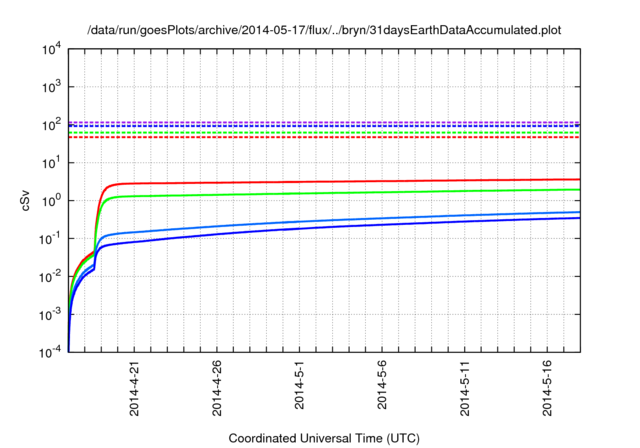This screenshot has height=448, width=640.
Task: Click the 2014-5-16 date tick label
Action: (547, 388)
